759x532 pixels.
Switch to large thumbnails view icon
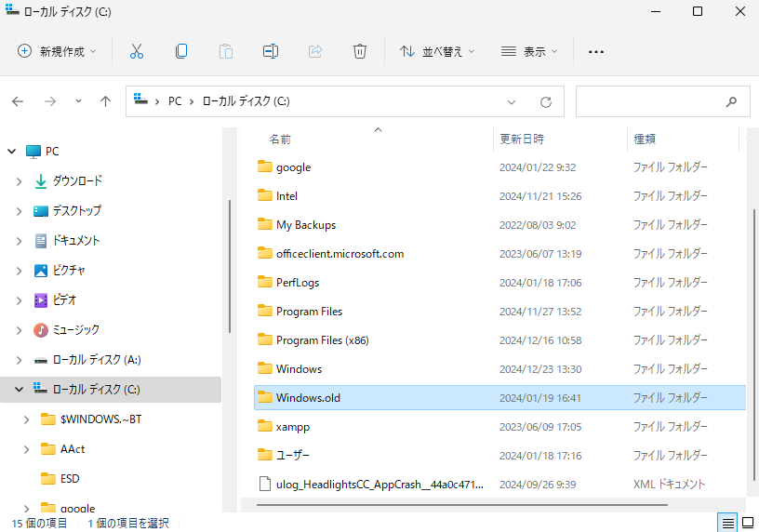click(749, 523)
